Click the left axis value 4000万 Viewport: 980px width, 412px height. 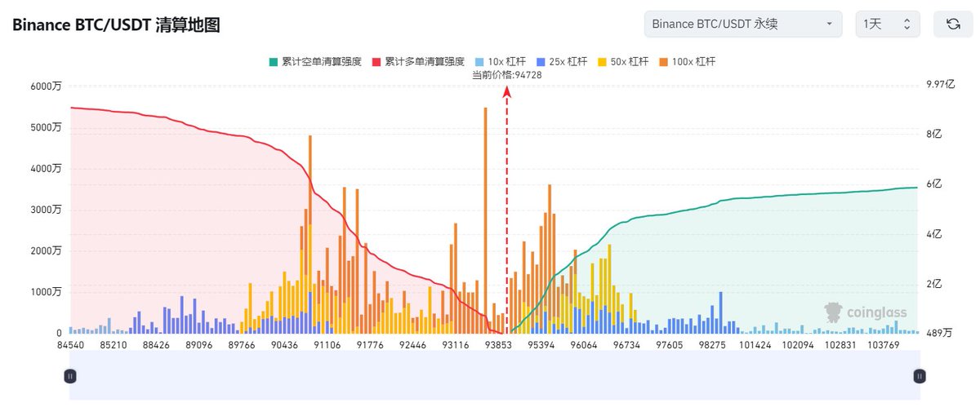47,169
